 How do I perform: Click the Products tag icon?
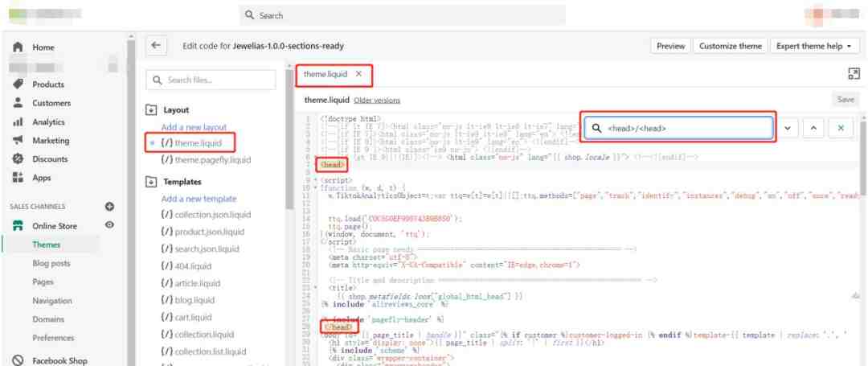[x=18, y=84]
